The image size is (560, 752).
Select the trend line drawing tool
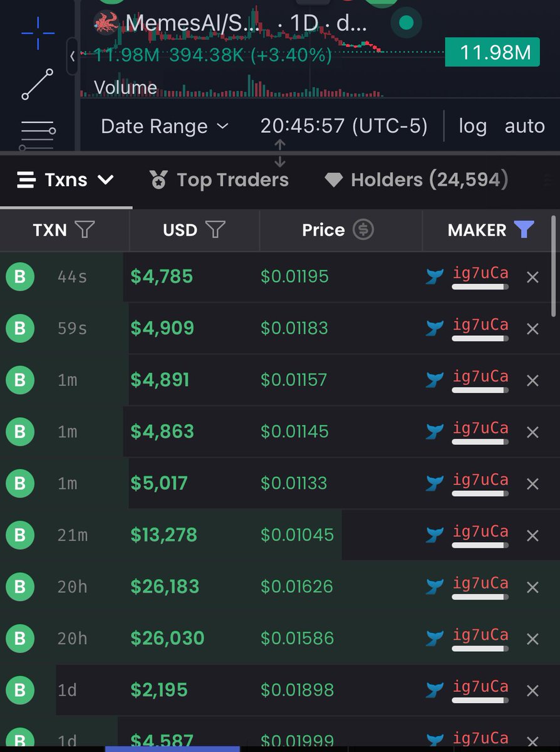click(38, 85)
